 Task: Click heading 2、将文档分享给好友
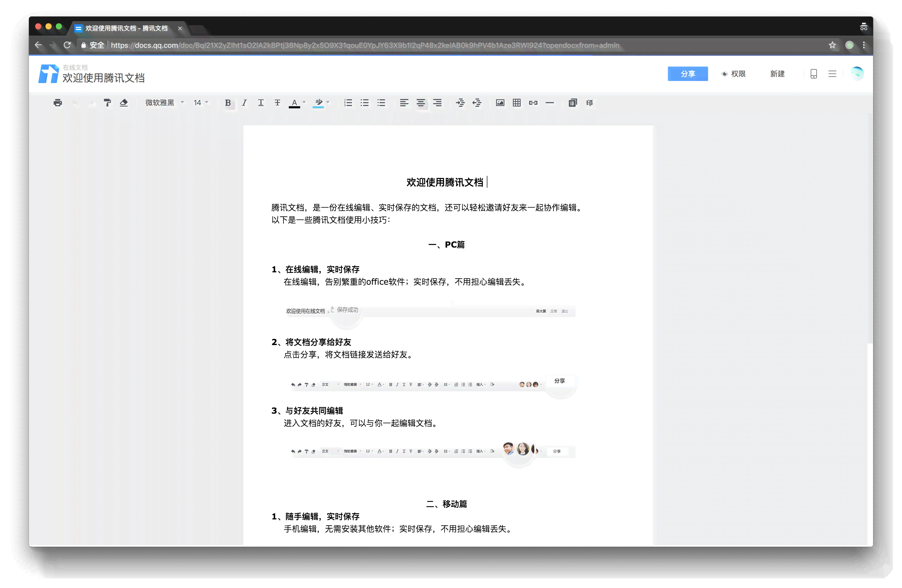311,342
